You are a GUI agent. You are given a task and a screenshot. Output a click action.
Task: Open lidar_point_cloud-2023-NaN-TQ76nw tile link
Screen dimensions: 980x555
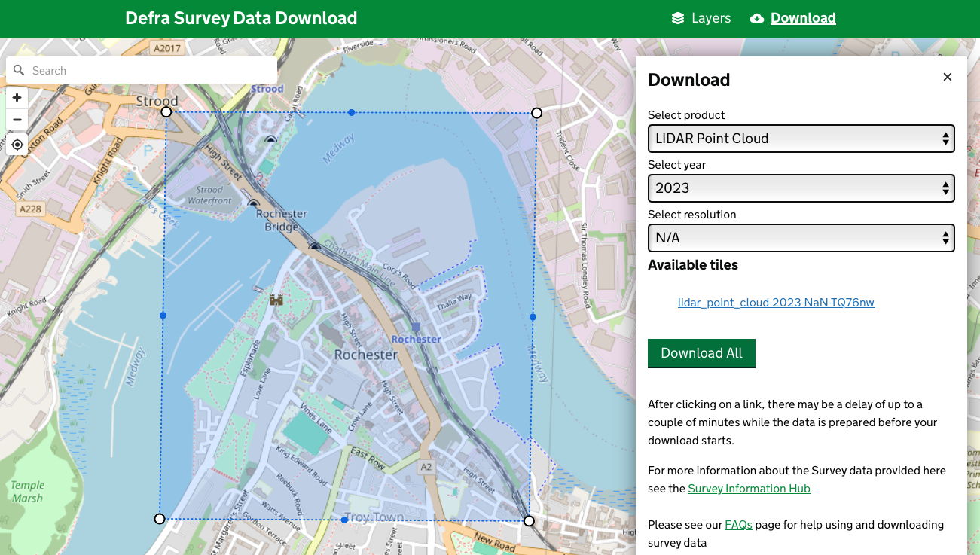coord(776,303)
